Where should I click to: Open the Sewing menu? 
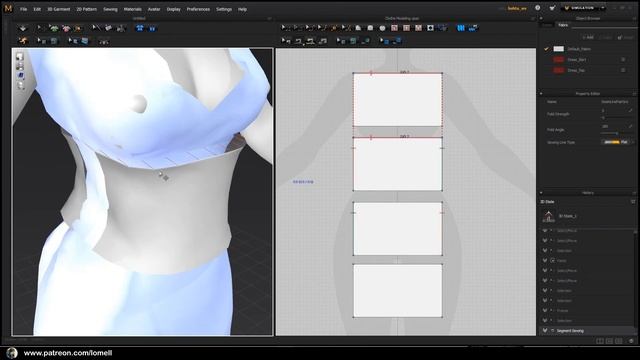tap(110, 9)
